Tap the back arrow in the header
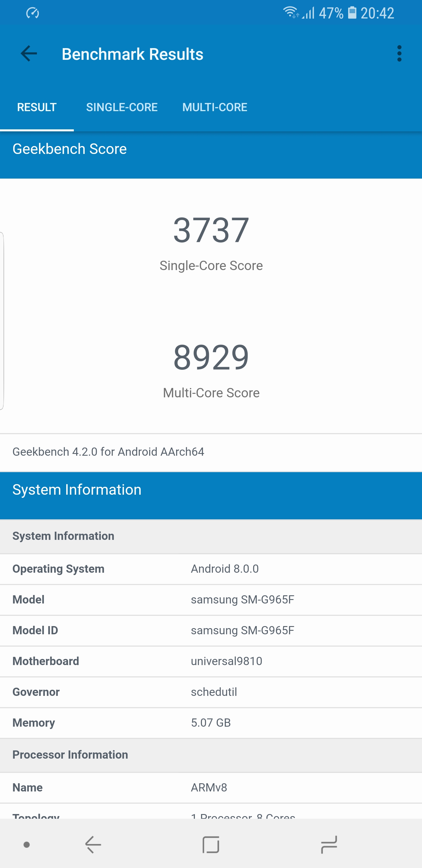 click(29, 54)
